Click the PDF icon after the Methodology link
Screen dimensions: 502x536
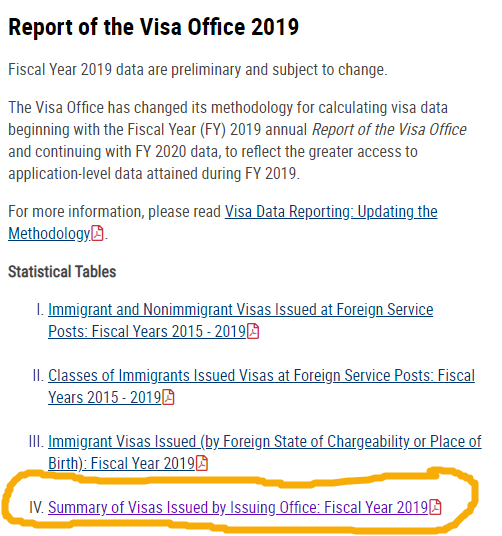pos(97,233)
